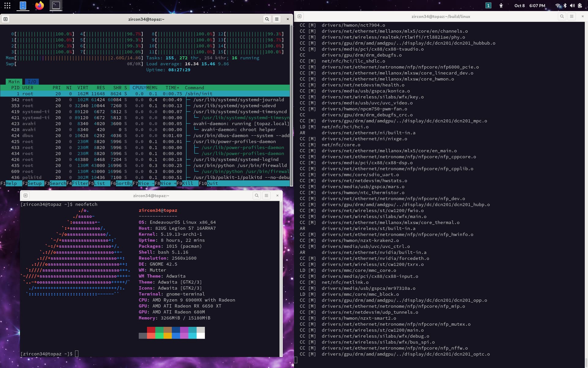Launch Firefox from the top bar

pyautogui.click(x=40, y=6)
